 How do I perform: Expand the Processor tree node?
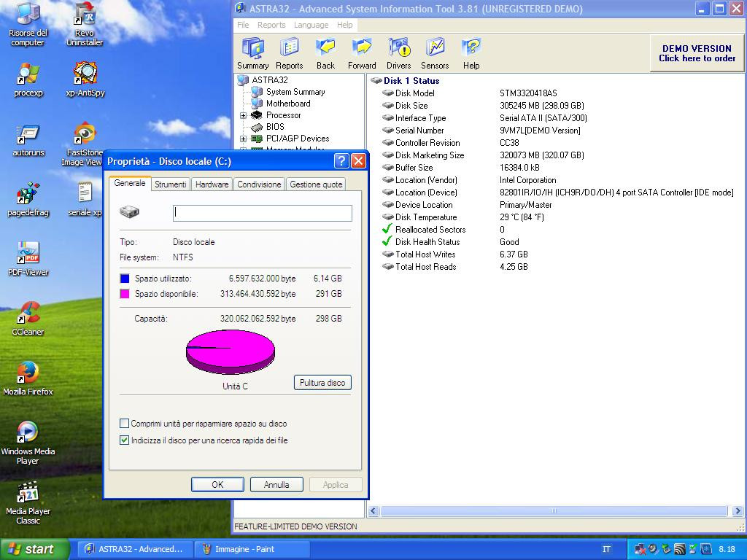[243, 115]
